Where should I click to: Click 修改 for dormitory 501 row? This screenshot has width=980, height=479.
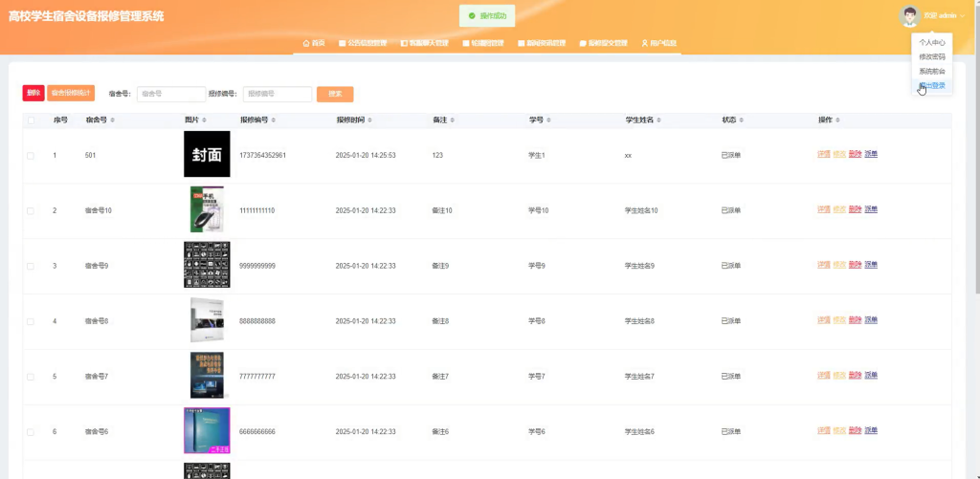click(839, 154)
